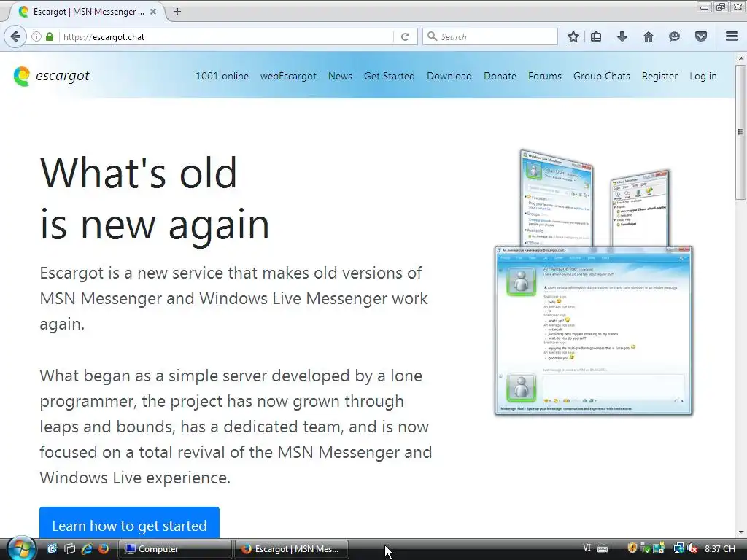Click the 8:37 CH taskbar clock

click(x=720, y=548)
